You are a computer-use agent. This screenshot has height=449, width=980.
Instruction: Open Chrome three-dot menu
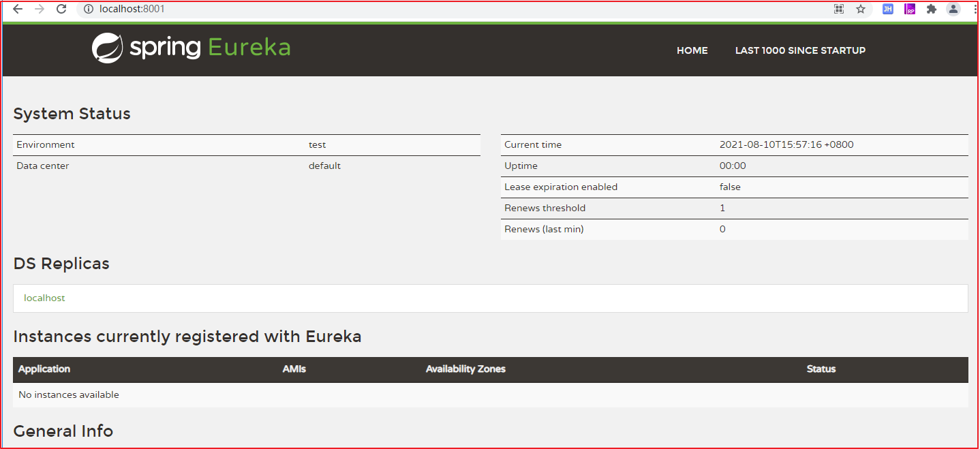pyautogui.click(x=975, y=9)
